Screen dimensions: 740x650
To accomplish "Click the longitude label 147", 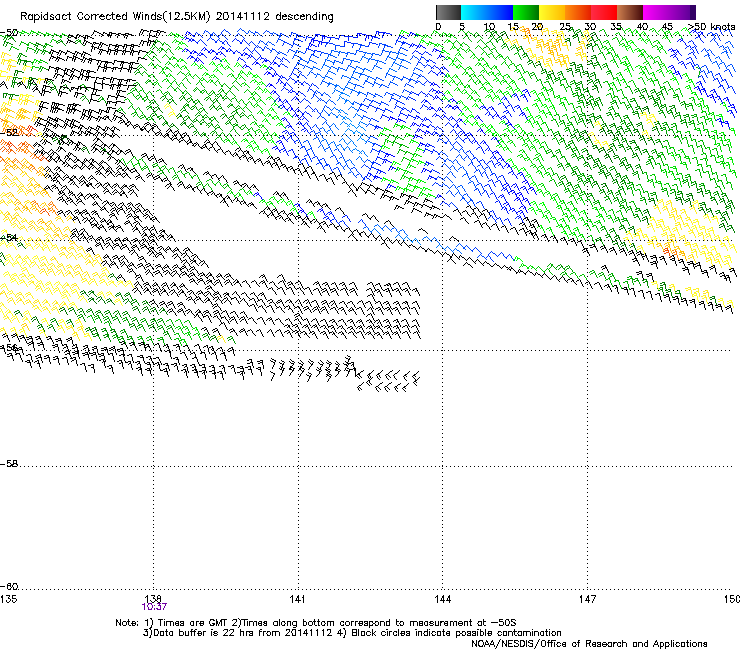I will pyautogui.click(x=587, y=599).
